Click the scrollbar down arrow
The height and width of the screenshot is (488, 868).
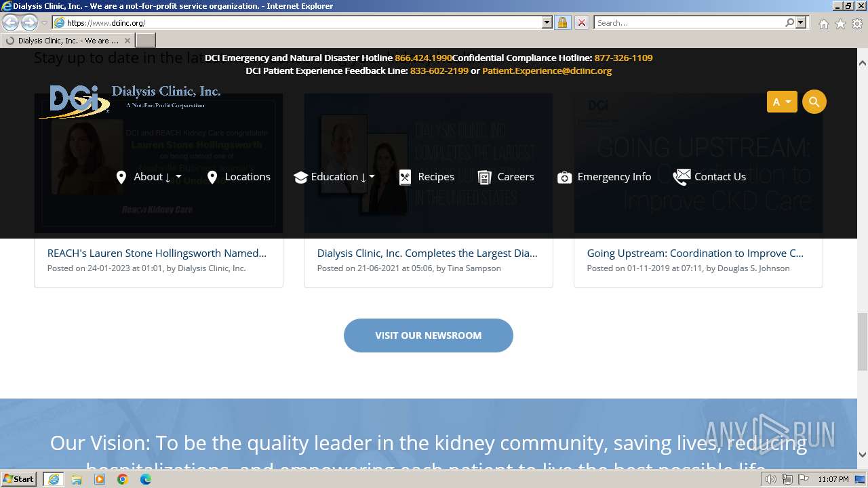pyautogui.click(x=863, y=455)
